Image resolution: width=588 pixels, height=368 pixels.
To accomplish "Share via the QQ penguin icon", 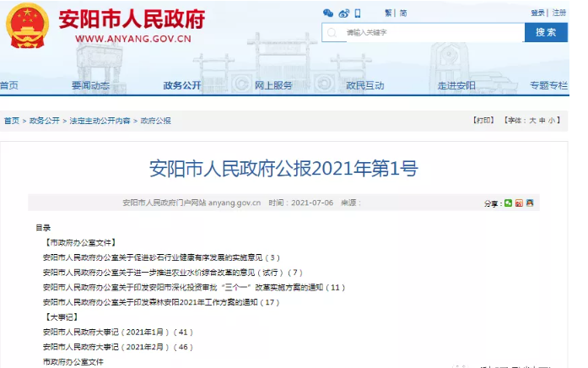I will [530, 203].
